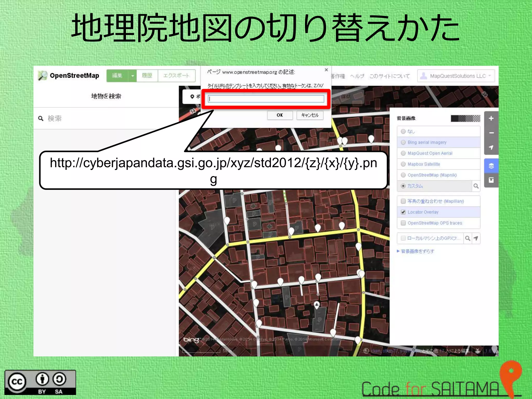Click the bug report icon in footer
The image size is (532, 399).
tap(477, 351)
